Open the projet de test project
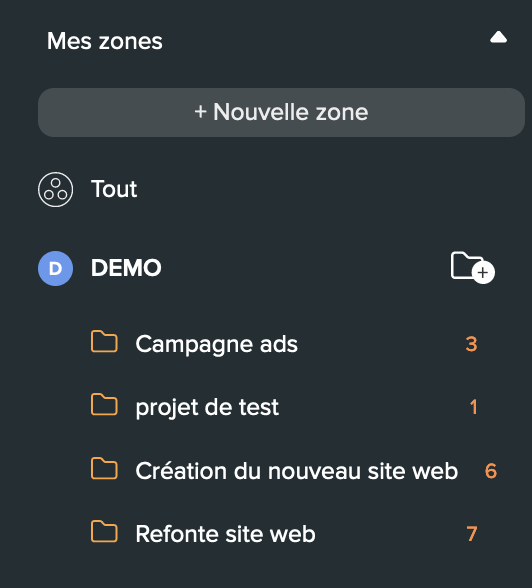This screenshot has height=588, width=532. point(207,408)
